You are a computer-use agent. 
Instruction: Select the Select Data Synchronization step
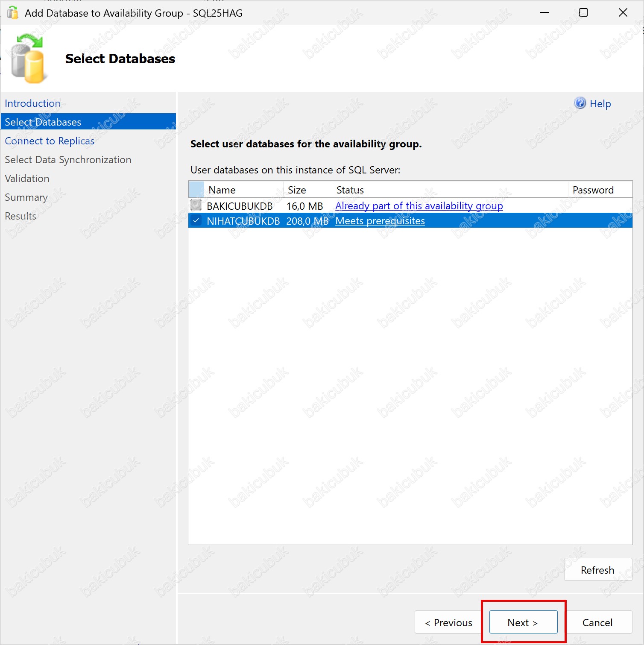68,160
